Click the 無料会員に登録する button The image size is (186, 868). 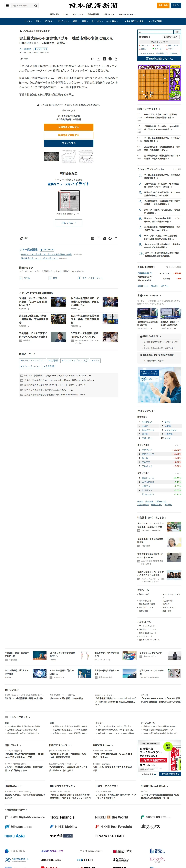tap(69, 135)
